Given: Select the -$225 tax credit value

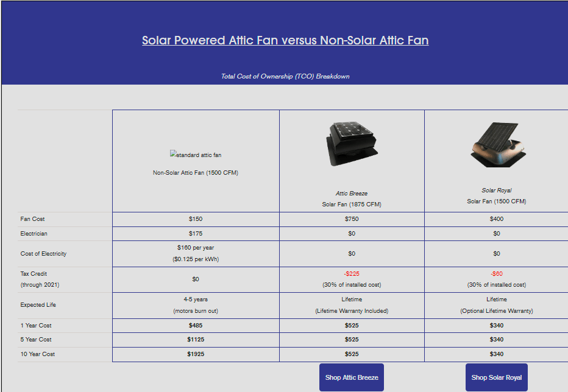Looking at the screenshot, I should click(351, 273).
